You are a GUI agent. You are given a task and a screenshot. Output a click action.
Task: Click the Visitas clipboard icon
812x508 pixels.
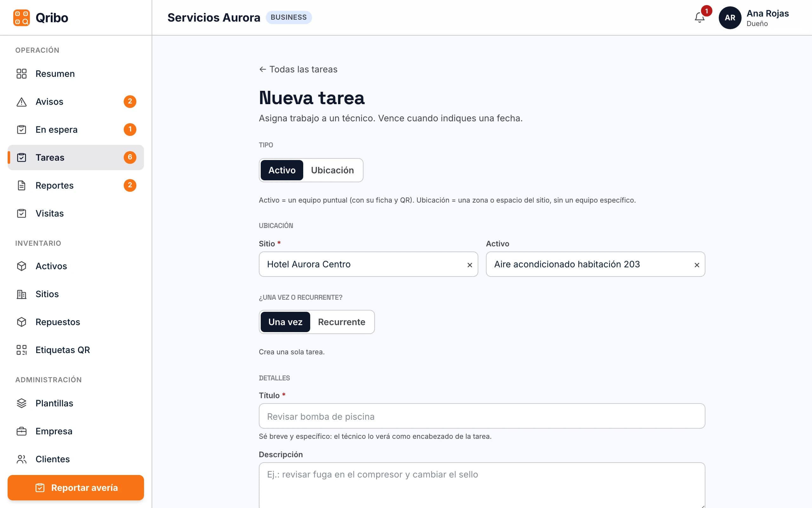tap(22, 213)
